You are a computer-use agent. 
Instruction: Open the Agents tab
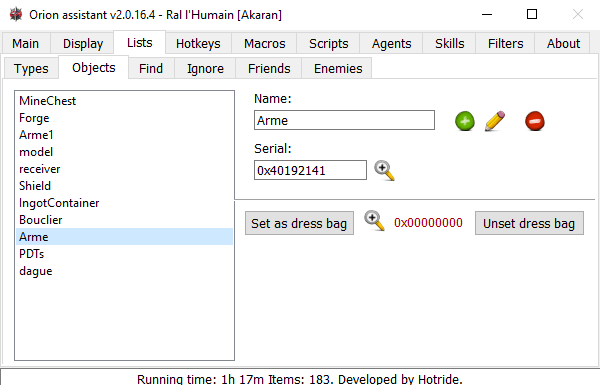[391, 44]
